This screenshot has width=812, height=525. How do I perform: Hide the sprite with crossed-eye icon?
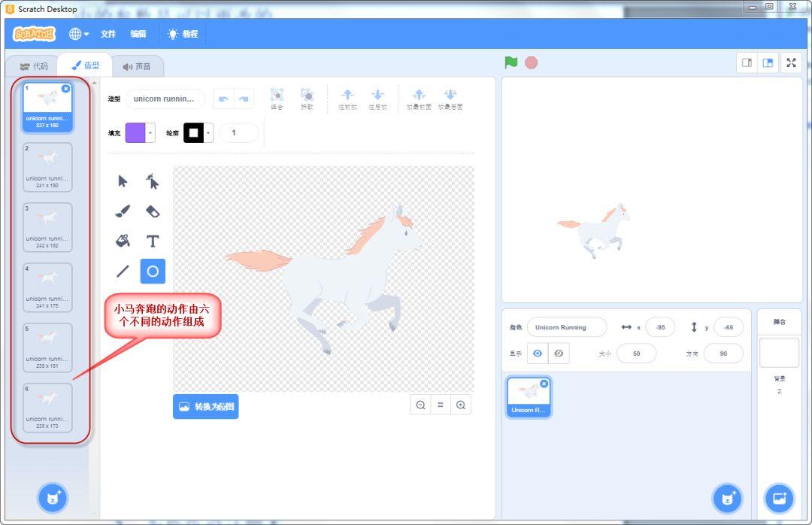559,354
